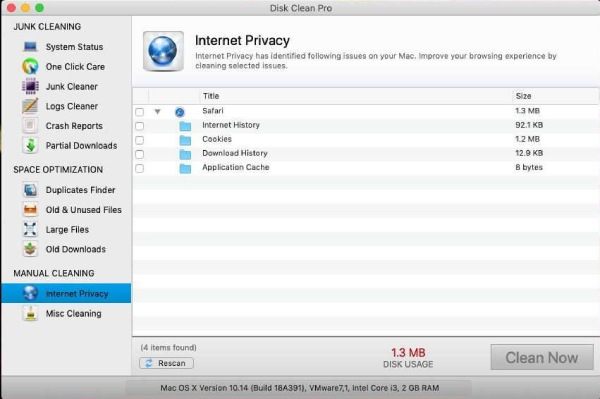The image size is (600, 399).
Task: Click the 1.2 MB size value
Action: click(x=527, y=139)
